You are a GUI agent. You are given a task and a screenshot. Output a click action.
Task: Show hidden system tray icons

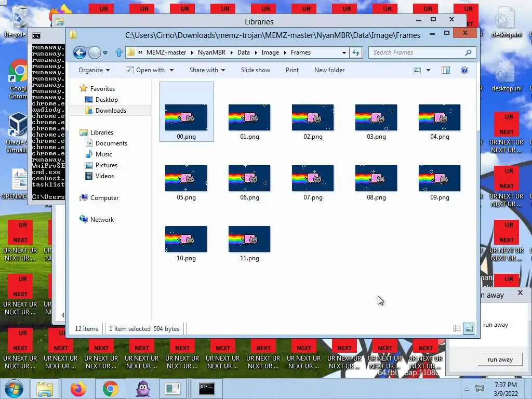click(467, 389)
